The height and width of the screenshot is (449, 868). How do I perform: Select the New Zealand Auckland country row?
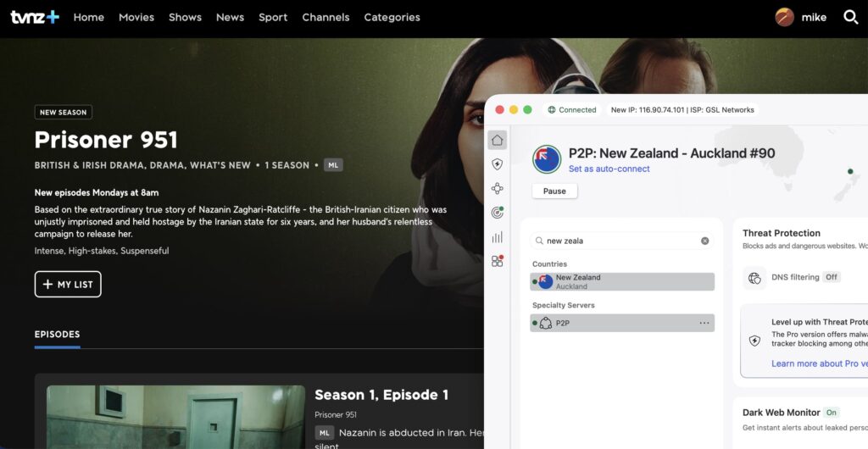tap(621, 281)
